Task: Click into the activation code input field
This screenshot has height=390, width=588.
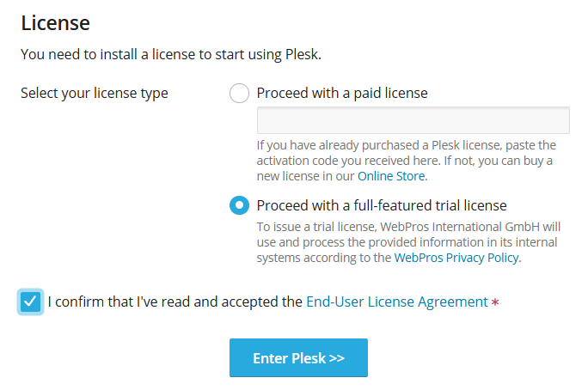Action: pos(413,120)
